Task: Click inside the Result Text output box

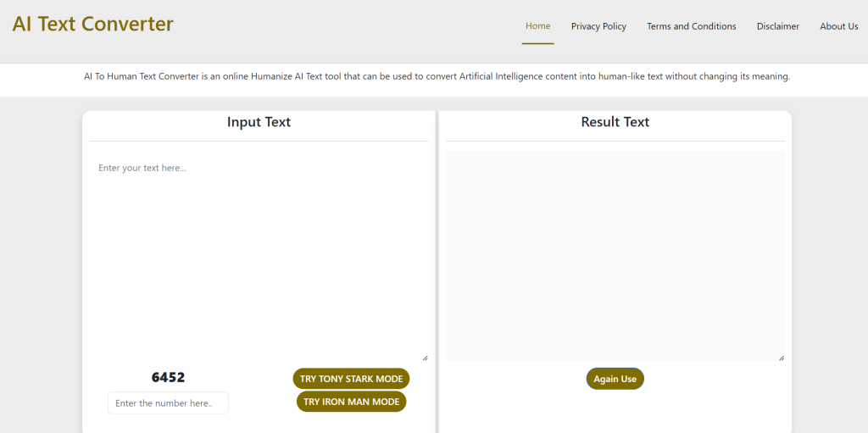Action: [x=615, y=256]
